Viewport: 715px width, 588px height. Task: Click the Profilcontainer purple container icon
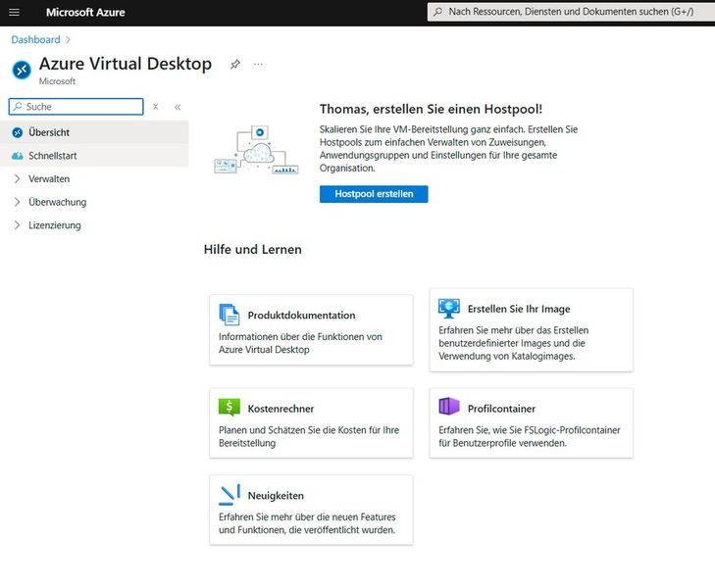click(x=448, y=406)
